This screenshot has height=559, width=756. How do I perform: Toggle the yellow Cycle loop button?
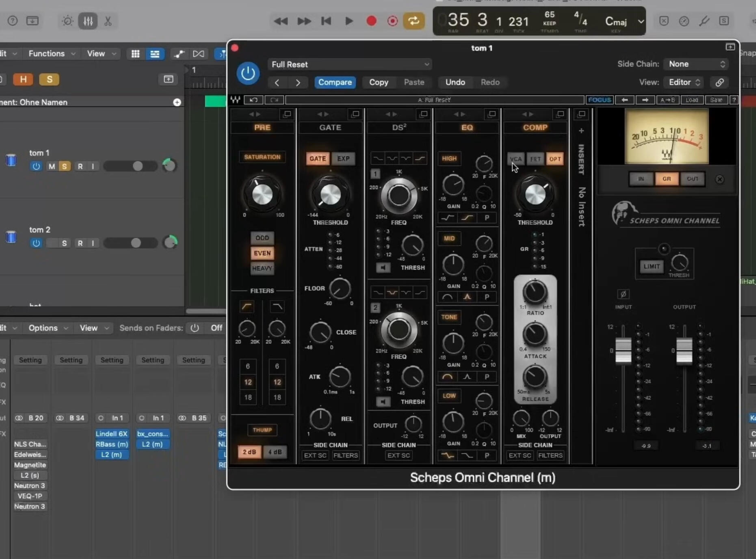(x=414, y=21)
